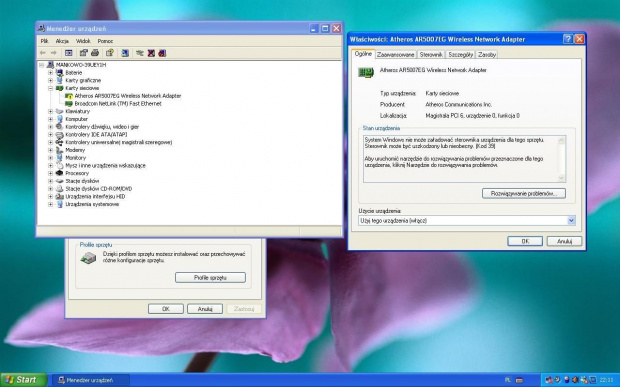
Task: Open Properties via the toolbar properties icon
Action: point(83,53)
